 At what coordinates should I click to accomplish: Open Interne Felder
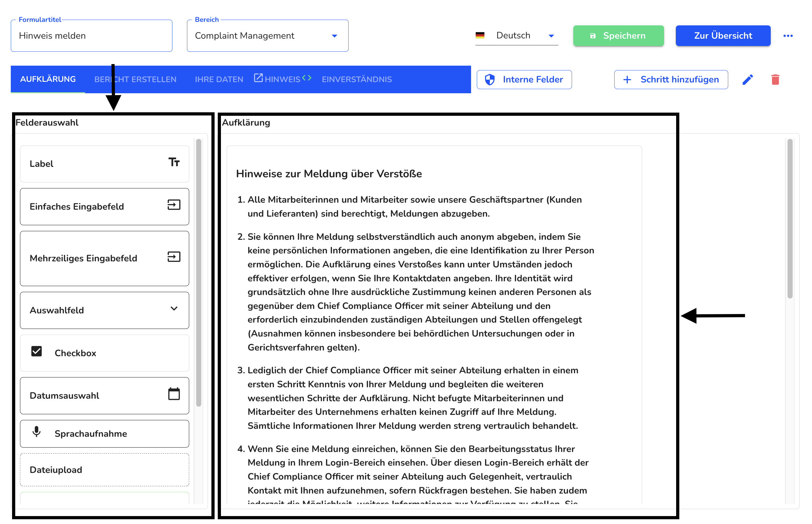524,80
